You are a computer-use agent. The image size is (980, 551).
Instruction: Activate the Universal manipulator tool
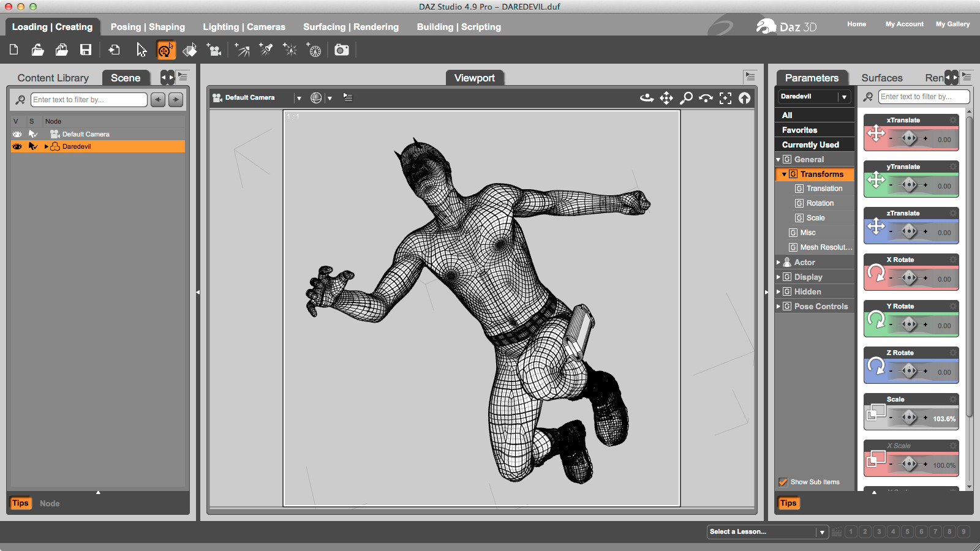(165, 50)
